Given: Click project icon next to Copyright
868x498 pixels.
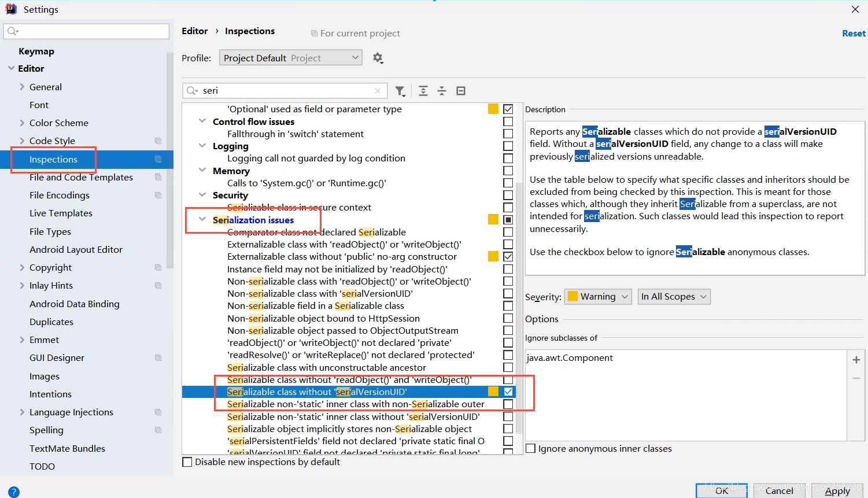Looking at the screenshot, I should click(x=158, y=267).
